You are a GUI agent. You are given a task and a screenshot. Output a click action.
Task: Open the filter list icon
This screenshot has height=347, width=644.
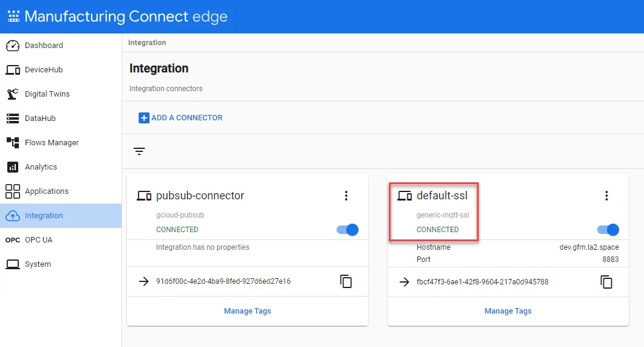pyautogui.click(x=139, y=151)
